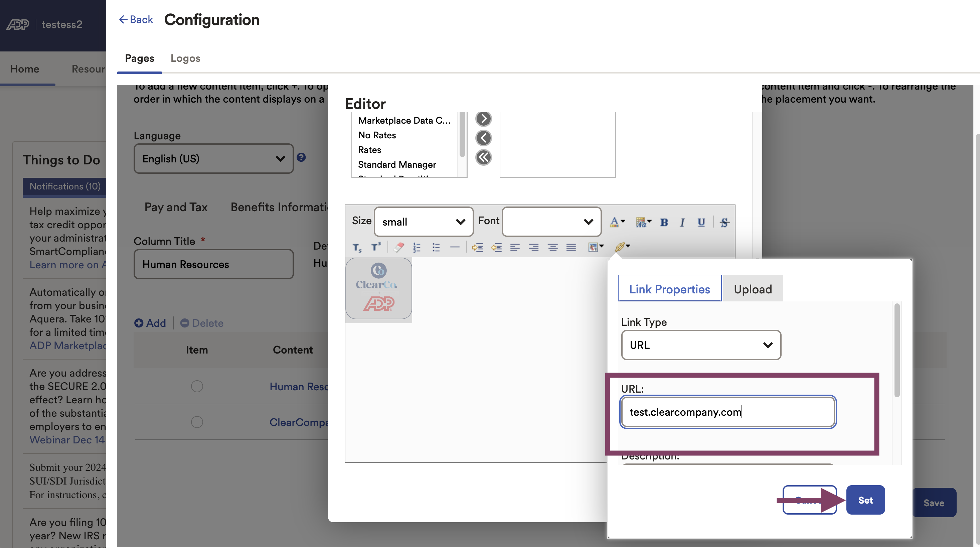
Task: Click into the URL input field
Action: click(x=728, y=412)
